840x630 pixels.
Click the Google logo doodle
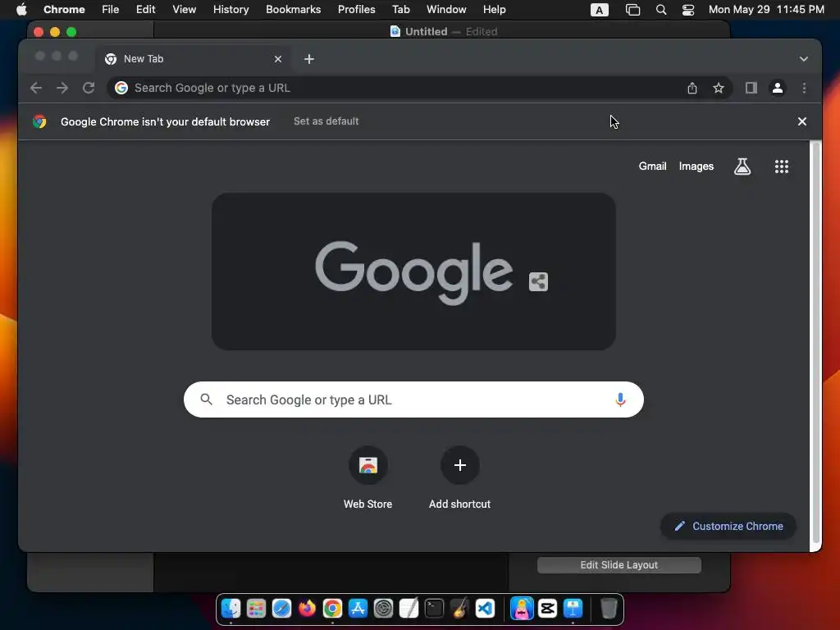(x=413, y=272)
